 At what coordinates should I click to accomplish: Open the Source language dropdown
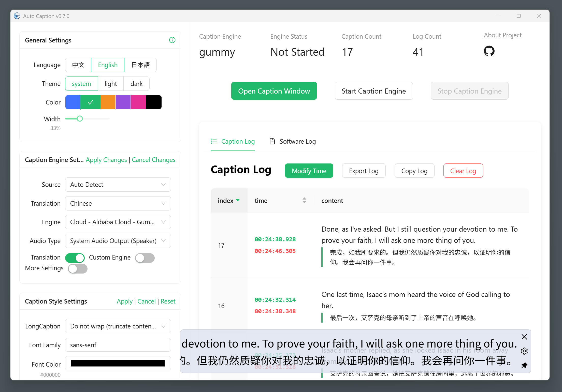click(x=118, y=185)
